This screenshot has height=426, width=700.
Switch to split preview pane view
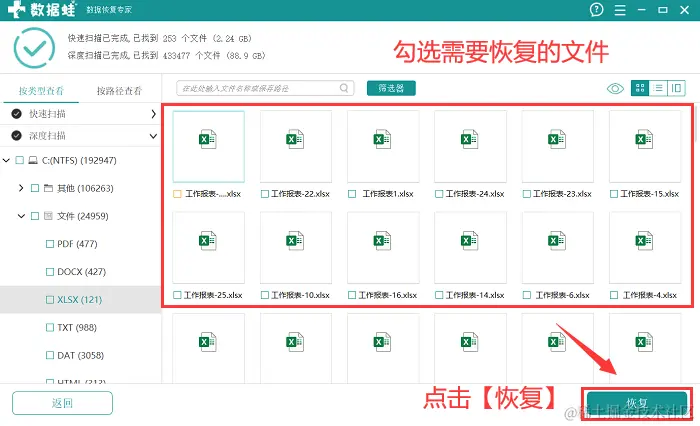[x=676, y=88]
